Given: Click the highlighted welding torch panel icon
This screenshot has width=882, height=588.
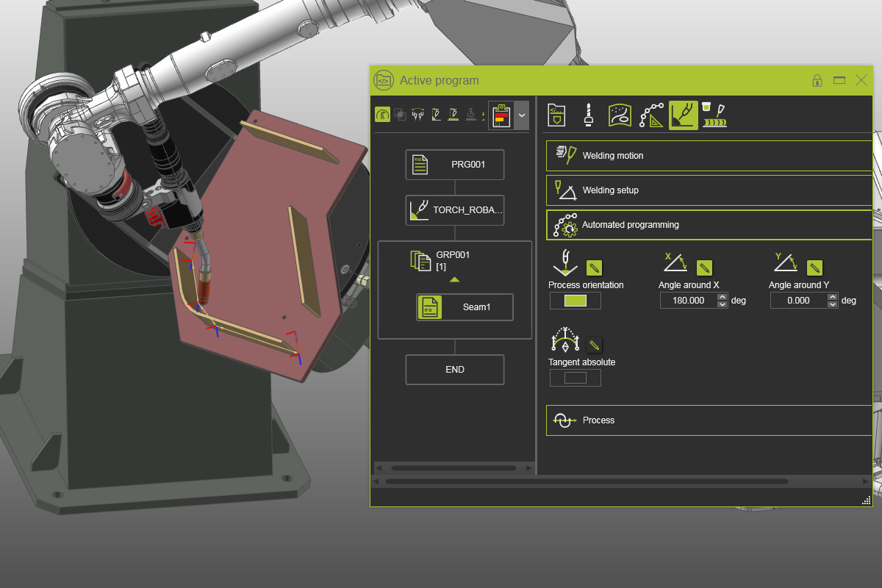Looking at the screenshot, I should pos(683,115).
